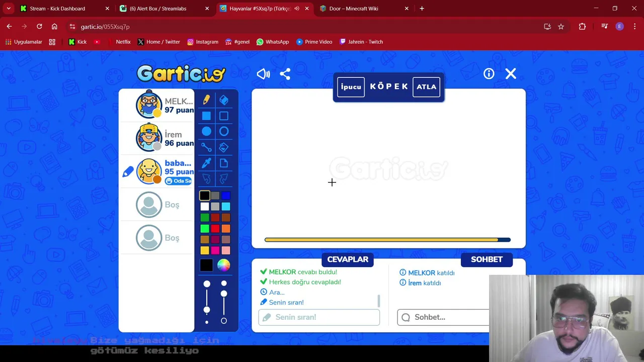Exit the room with X icon
644x362 pixels.
click(511, 74)
